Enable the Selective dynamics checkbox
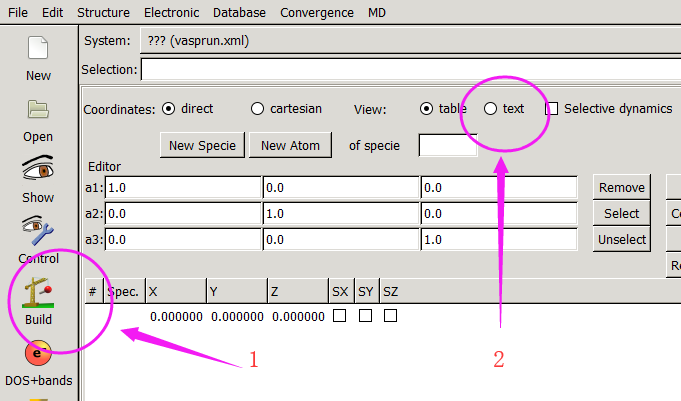681x401 pixels. point(551,109)
